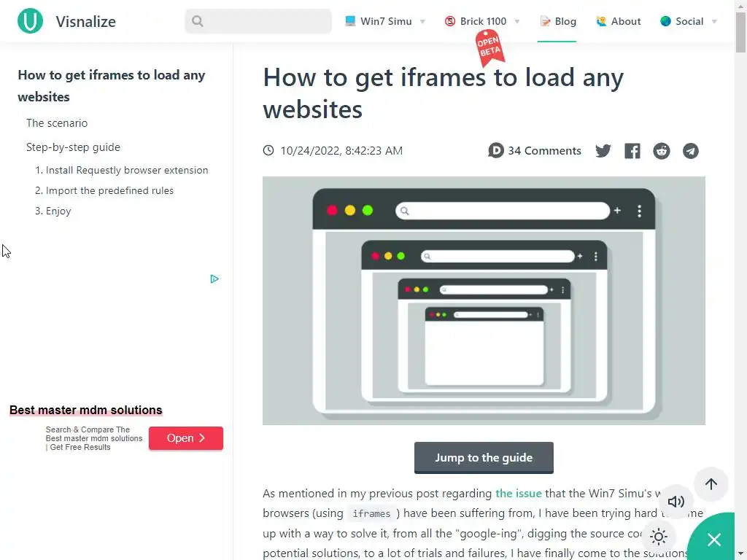The width and height of the screenshot is (747, 560).
Task: Click the clock icon beside the date
Action: (x=268, y=150)
